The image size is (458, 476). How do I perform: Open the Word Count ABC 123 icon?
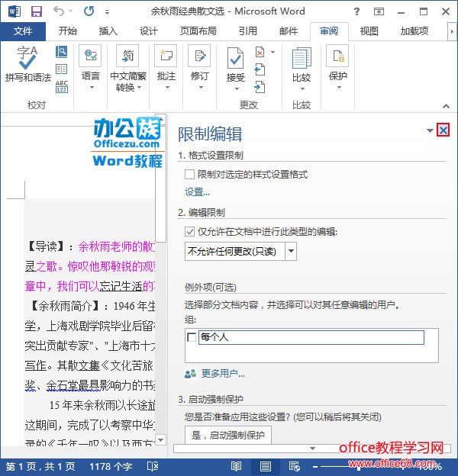[x=62, y=86]
